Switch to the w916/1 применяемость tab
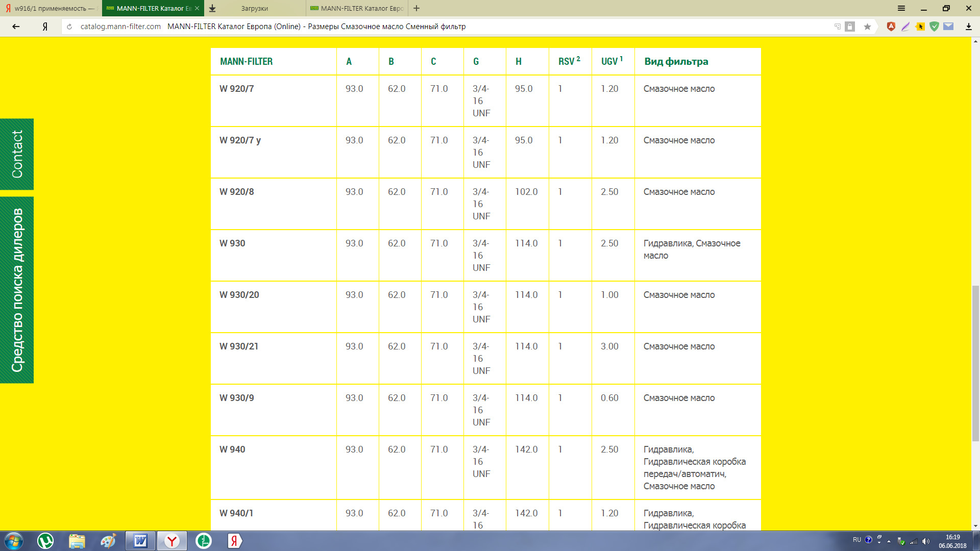 tap(50, 8)
